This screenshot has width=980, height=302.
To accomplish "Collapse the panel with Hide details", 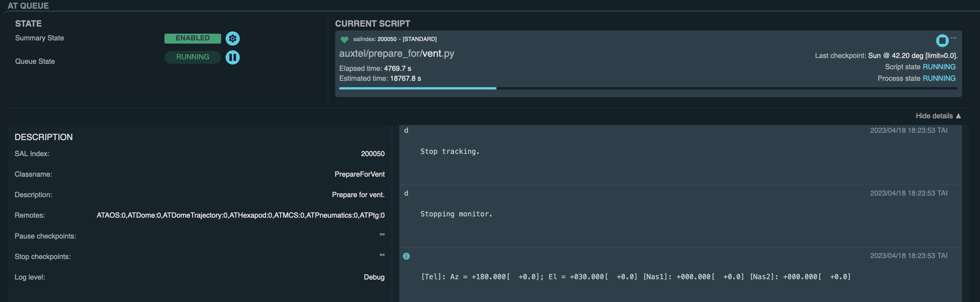I will 938,116.
